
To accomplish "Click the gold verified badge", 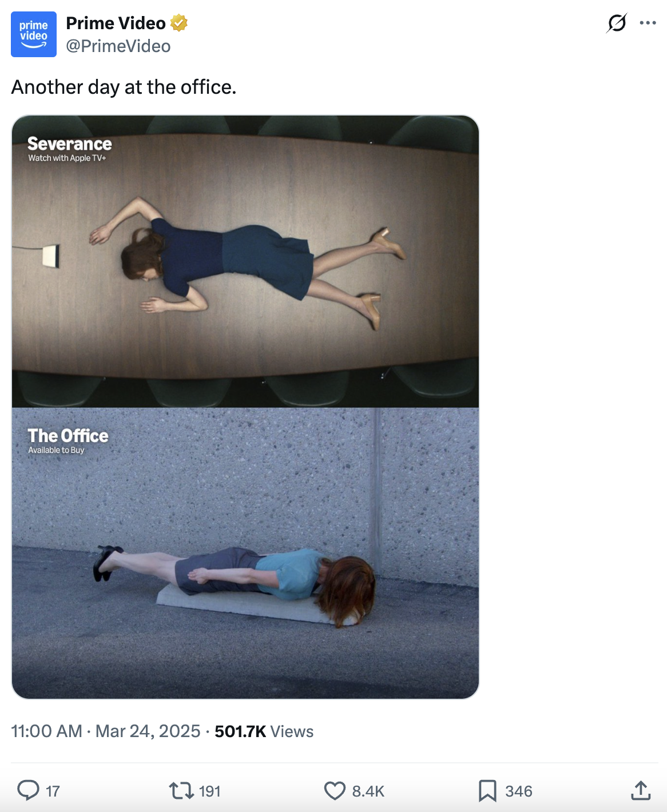I will (x=179, y=23).
